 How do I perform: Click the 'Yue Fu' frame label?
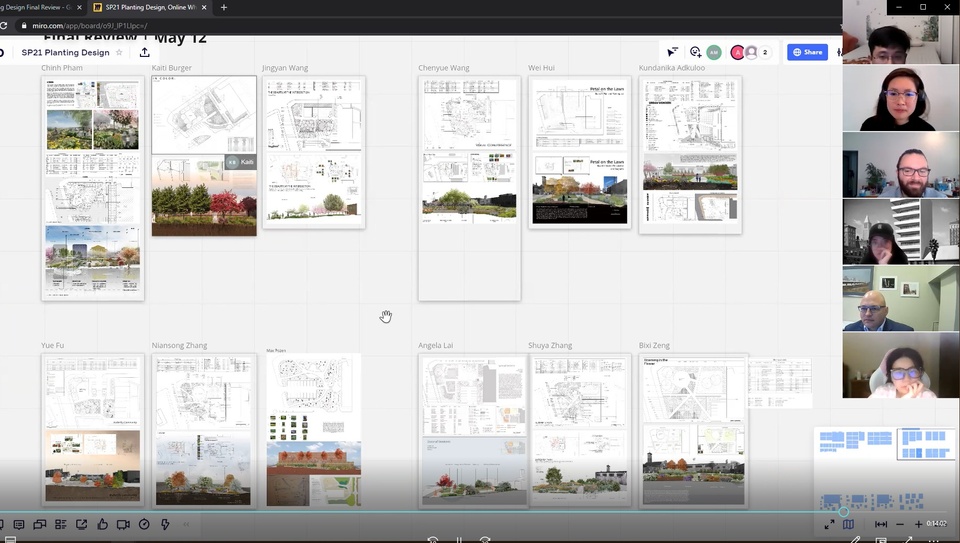53,345
